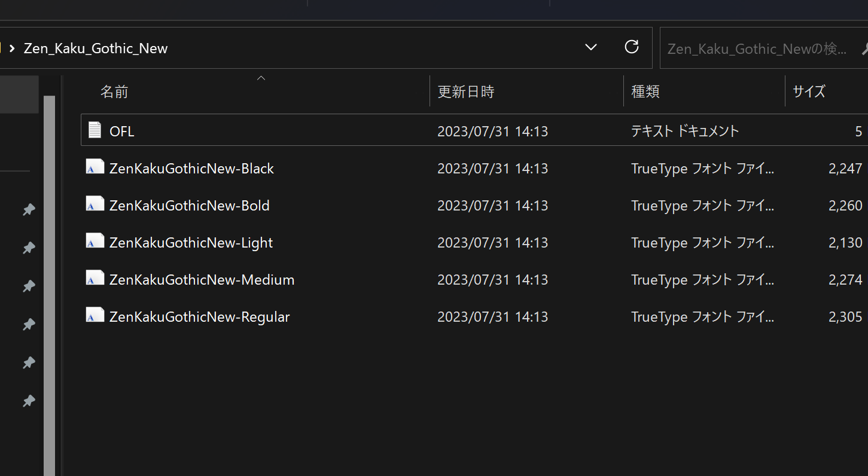Click the 2,305 size value
868x476 pixels.
click(x=845, y=317)
